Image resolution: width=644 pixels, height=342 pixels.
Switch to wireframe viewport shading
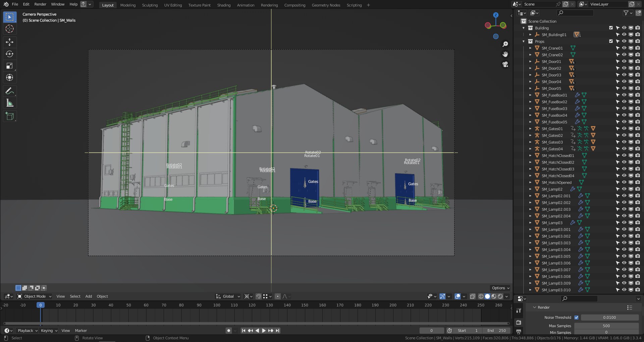point(481,296)
